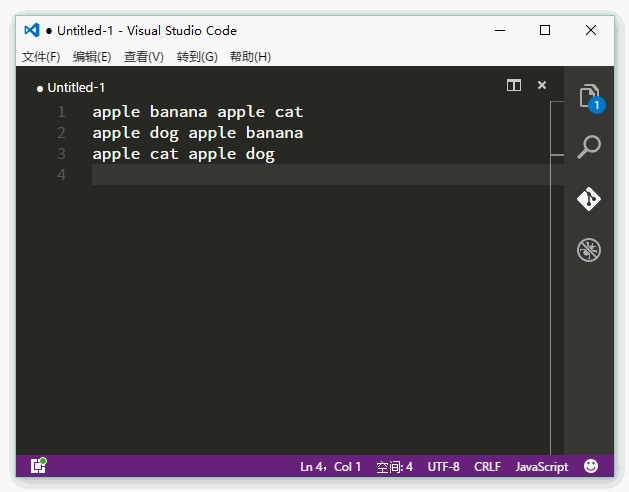This screenshot has height=492, width=629.
Task: Click line number 4 in gutter
Action: click(x=61, y=175)
